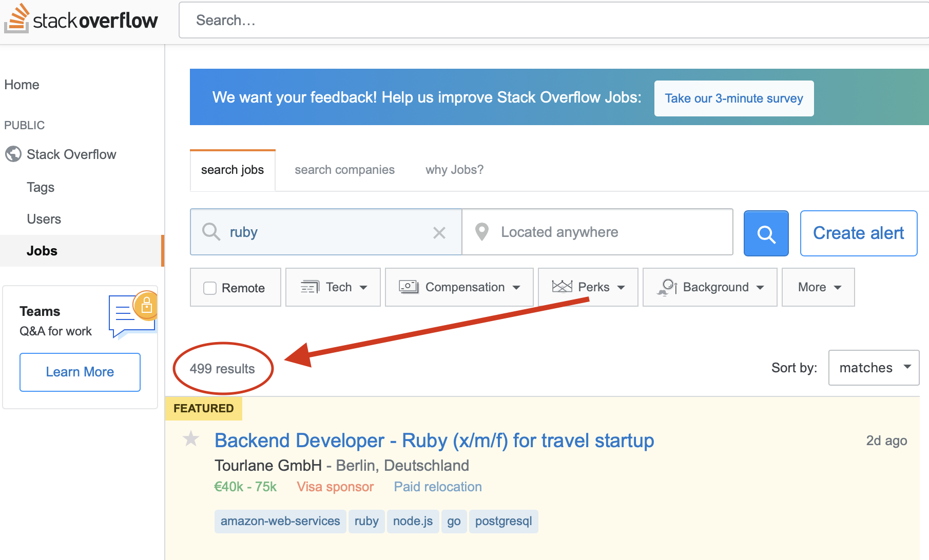Image resolution: width=929 pixels, height=560 pixels.
Task: Select the blue job search button
Action: (x=765, y=233)
